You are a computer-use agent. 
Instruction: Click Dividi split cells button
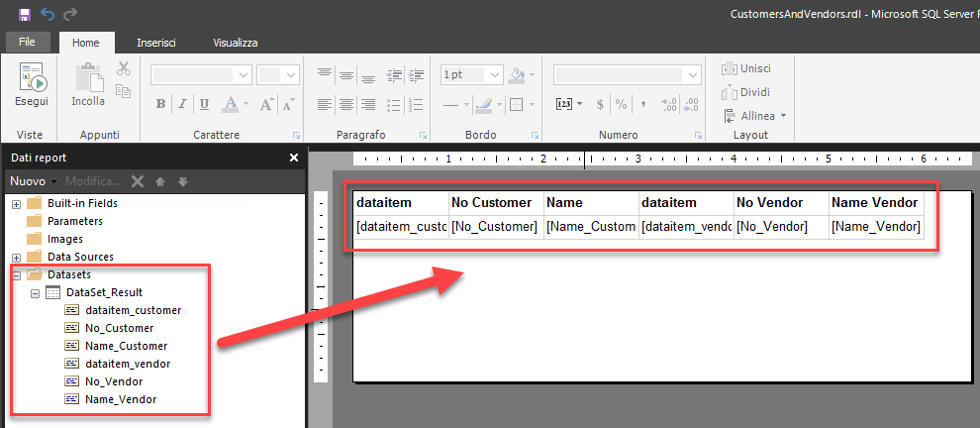[746, 92]
